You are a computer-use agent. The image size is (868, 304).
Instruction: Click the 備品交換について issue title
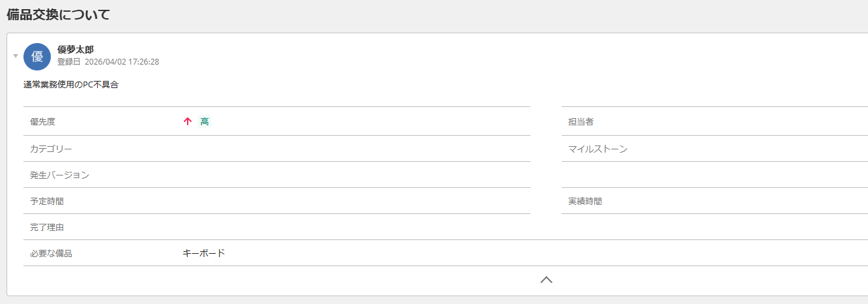(58, 14)
